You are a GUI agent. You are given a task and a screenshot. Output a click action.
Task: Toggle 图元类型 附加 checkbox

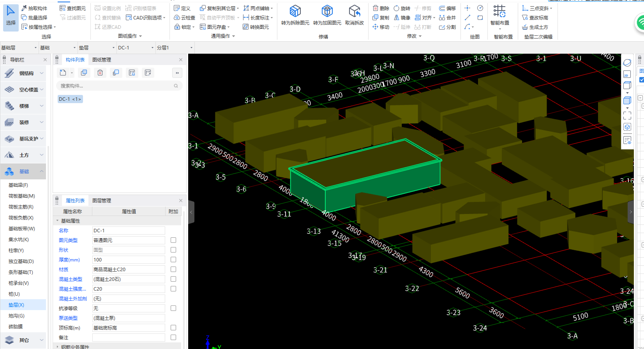(x=173, y=240)
